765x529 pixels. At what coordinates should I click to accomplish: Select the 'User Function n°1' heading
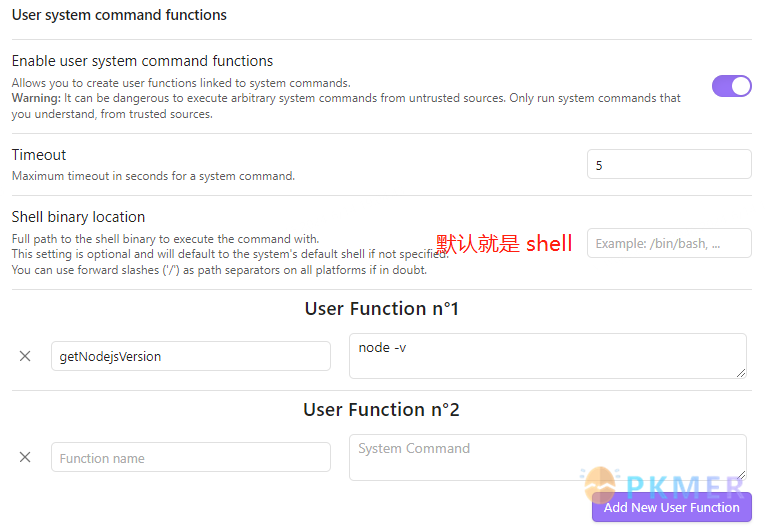[381, 309]
